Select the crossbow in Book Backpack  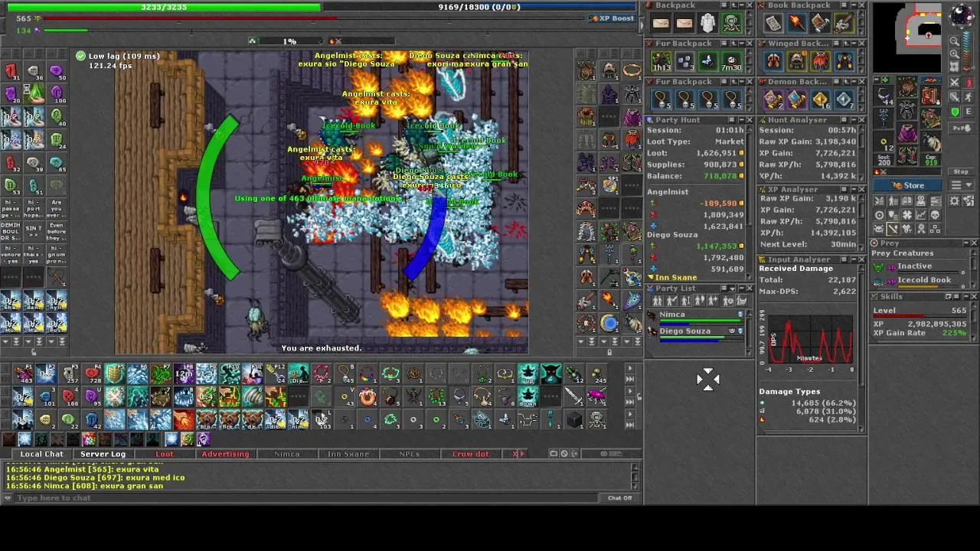coord(844,23)
